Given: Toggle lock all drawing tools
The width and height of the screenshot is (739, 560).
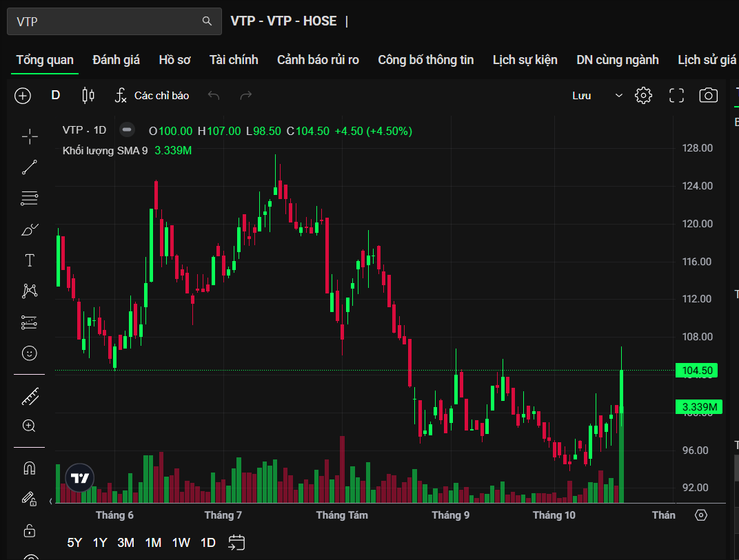Looking at the screenshot, I should 30,530.
